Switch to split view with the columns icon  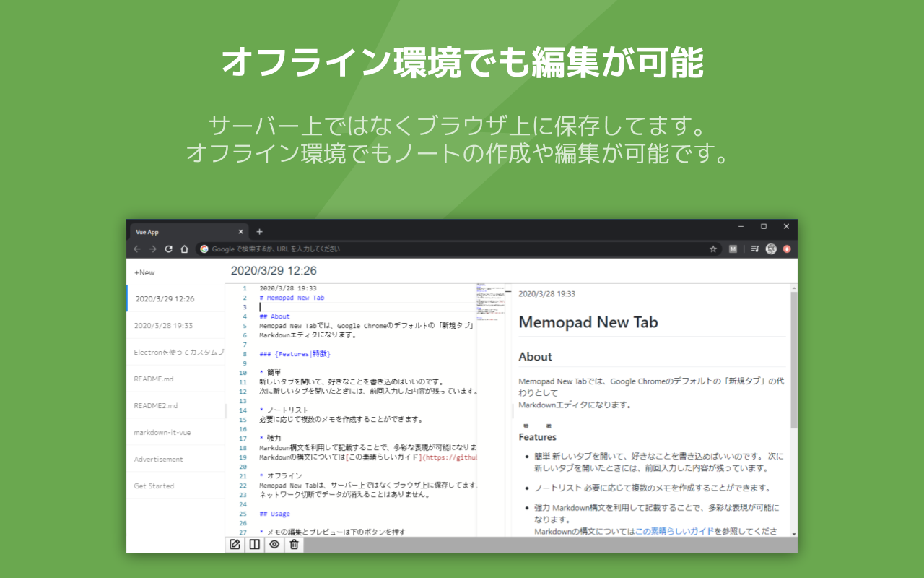click(254, 545)
